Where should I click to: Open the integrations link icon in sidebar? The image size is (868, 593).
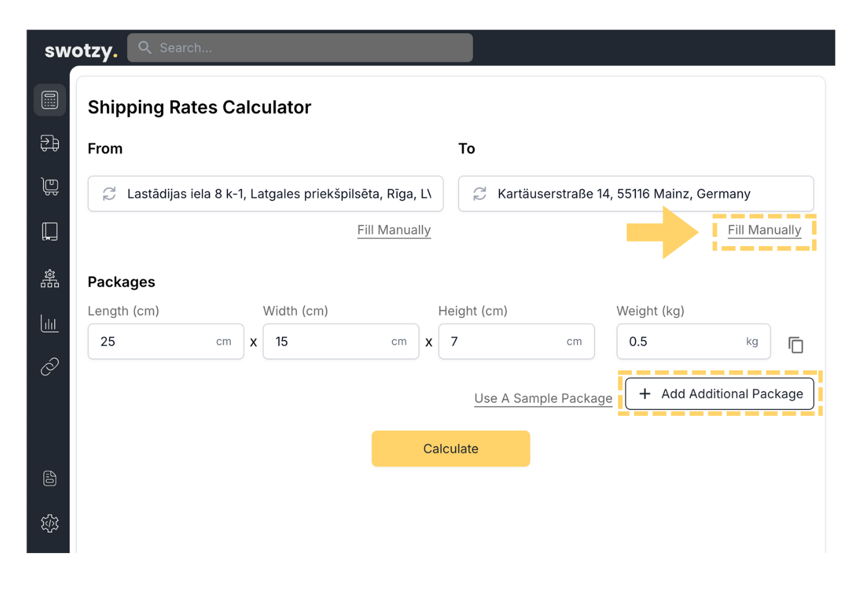(x=50, y=367)
